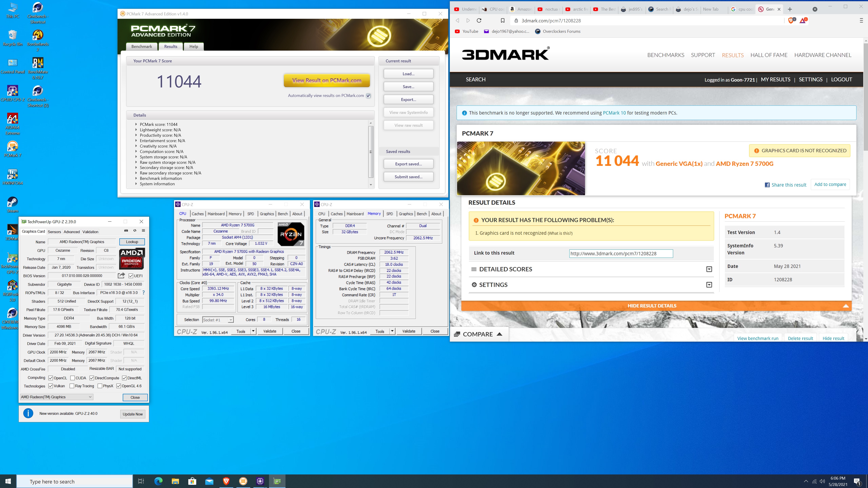Viewport: 868px width, 488px height.
Task: Reload the browser page
Action: click(479, 21)
